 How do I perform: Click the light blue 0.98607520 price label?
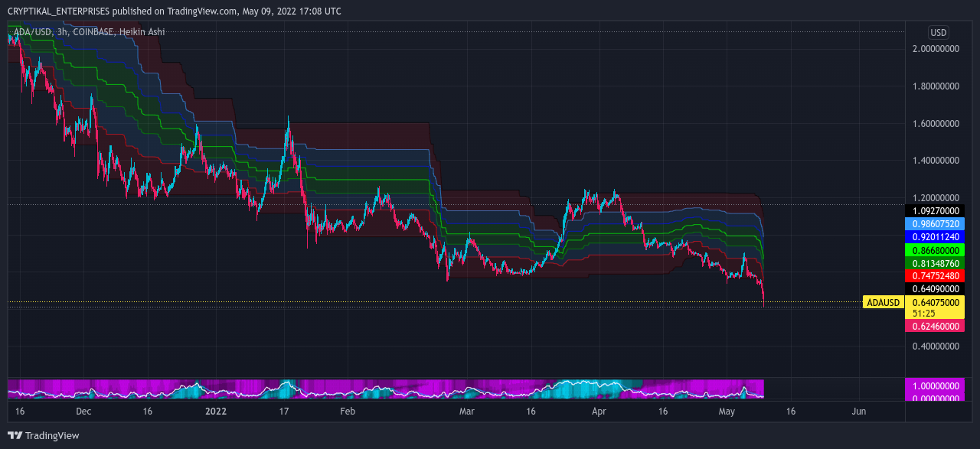[x=936, y=223]
